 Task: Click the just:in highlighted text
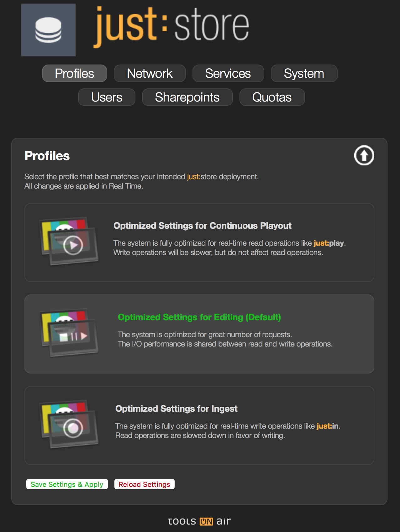[x=328, y=426]
